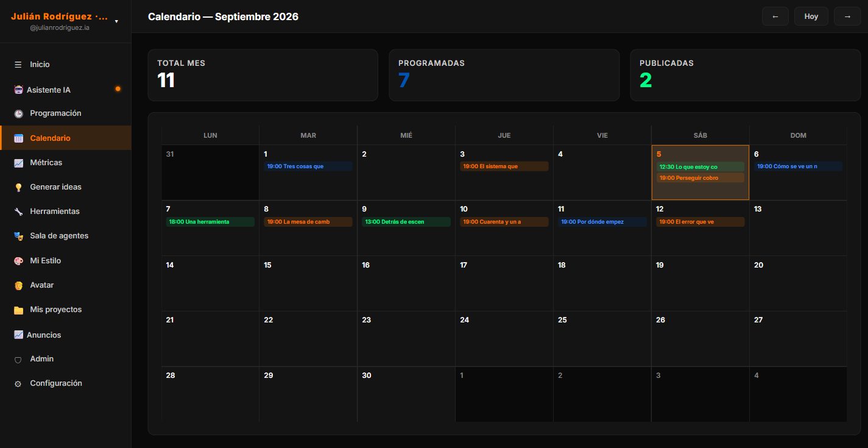Click the Herramientas wrench icon
The width and height of the screenshot is (868, 448).
coord(18,212)
